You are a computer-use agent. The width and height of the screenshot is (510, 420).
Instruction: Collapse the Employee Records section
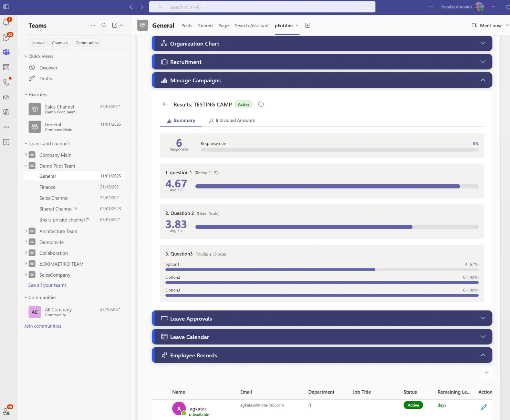(322, 355)
